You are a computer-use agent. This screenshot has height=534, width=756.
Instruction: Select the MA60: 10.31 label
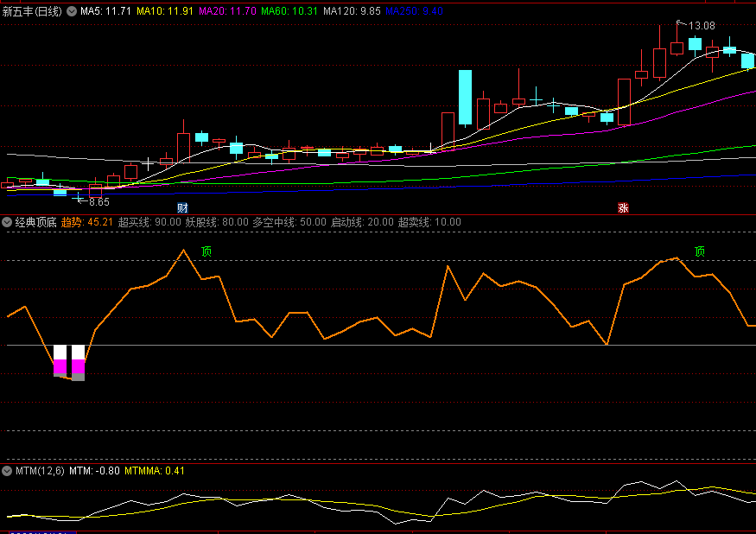(x=289, y=11)
